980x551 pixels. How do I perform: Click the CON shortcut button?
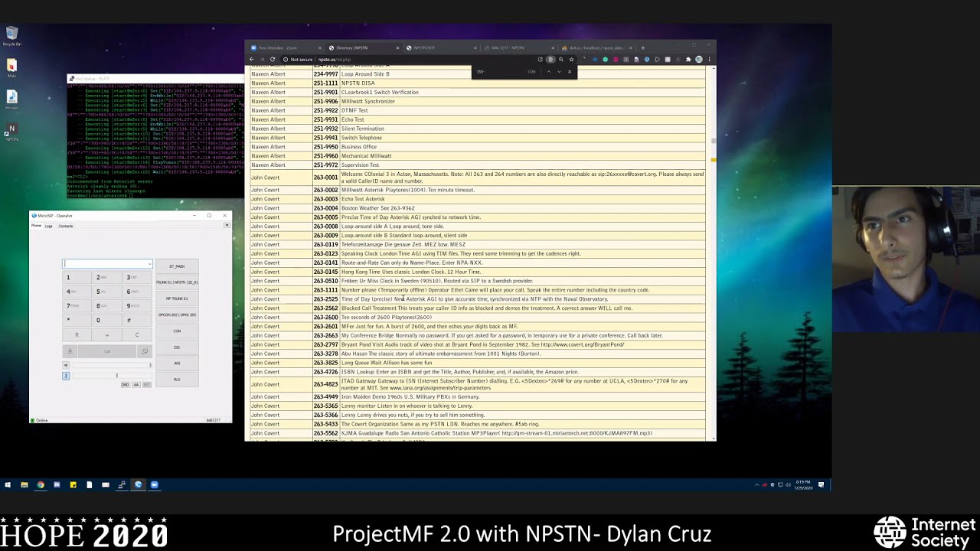(177, 331)
